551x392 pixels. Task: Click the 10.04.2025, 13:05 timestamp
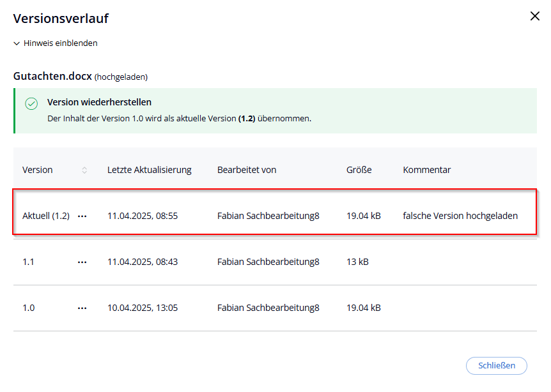pos(143,308)
